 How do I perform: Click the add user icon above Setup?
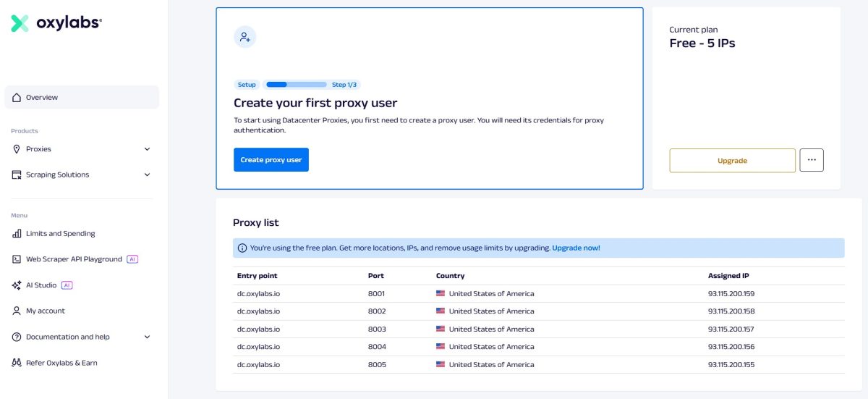tap(245, 37)
